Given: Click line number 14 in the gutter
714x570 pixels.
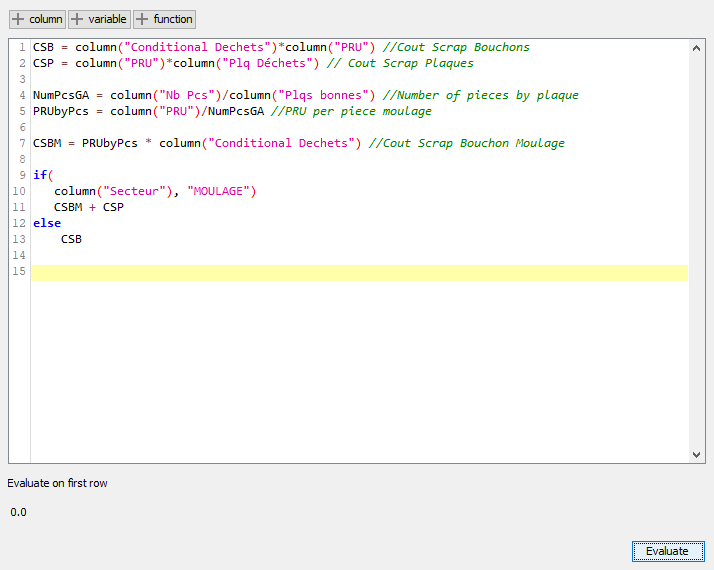Looking at the screenshot, I should [19, 255].
